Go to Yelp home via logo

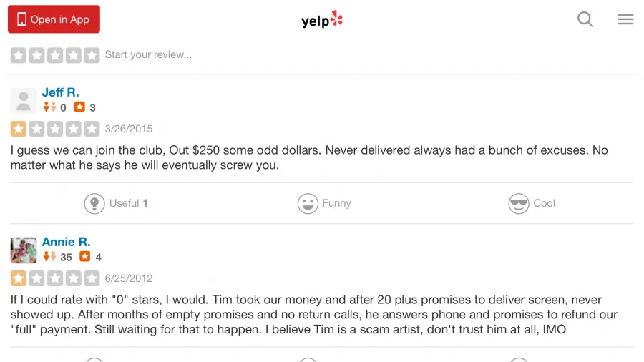tap(321, 19)
